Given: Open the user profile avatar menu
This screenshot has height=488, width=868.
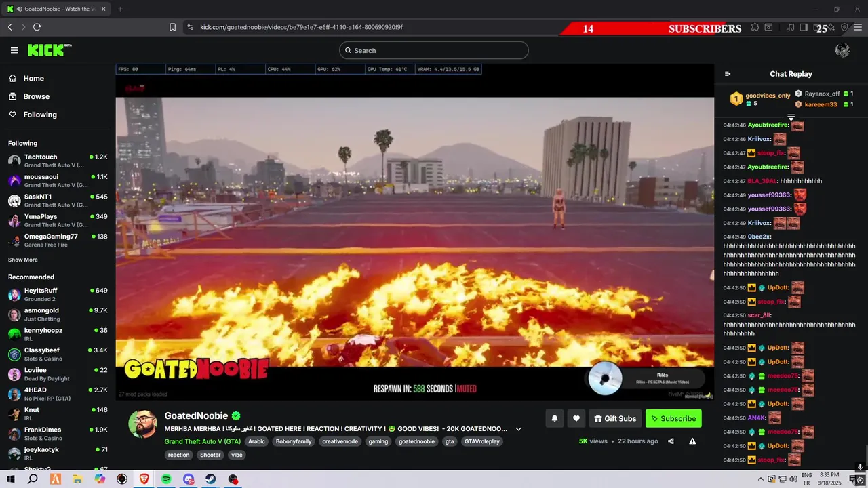Looking at the screenshot, I should [842, 50].
